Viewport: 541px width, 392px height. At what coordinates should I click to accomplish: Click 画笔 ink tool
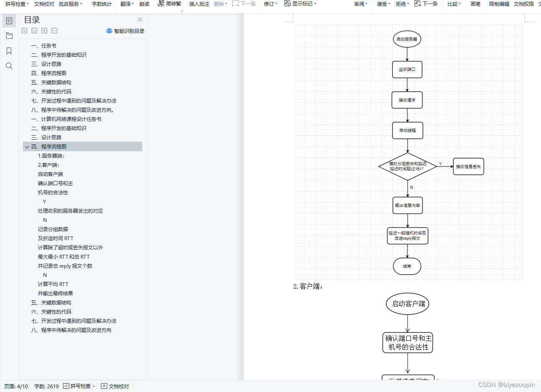(476, 4)
